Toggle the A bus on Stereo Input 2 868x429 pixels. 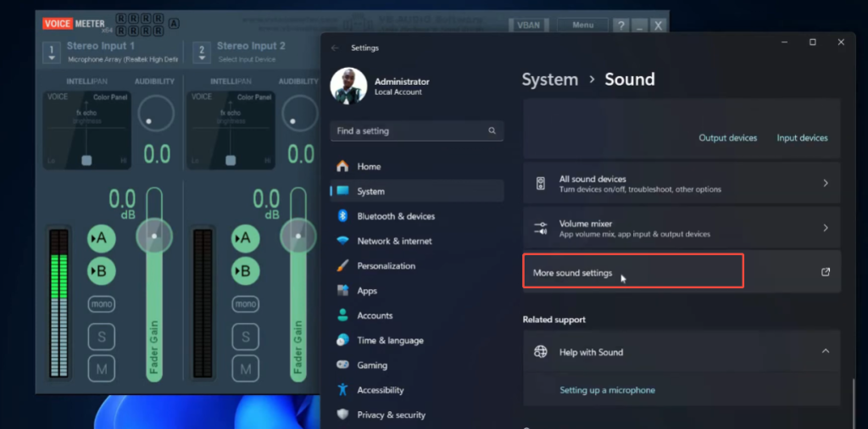coord(245,238)
